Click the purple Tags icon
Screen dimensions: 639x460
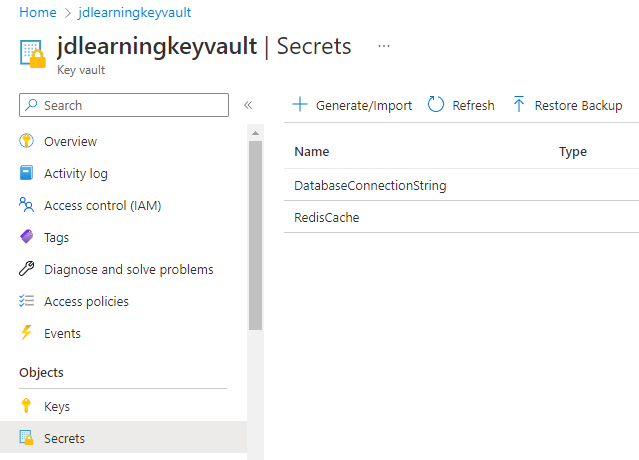click(x=26, y=237)
